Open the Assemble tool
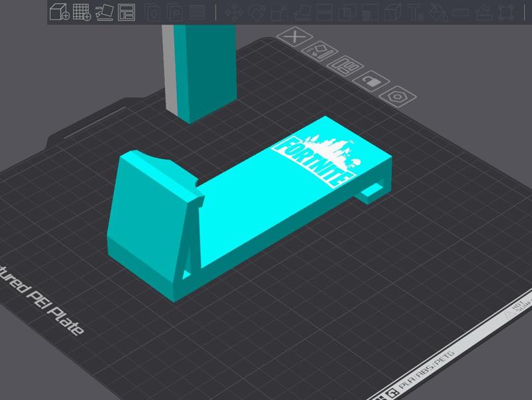 tap(483, 12)
